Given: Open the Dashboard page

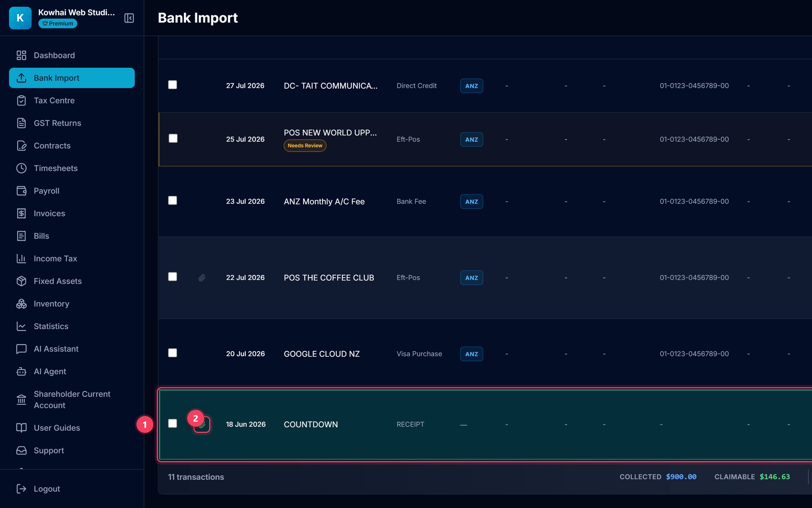Looking at the screenshot, I should click(x=72, y=55).
